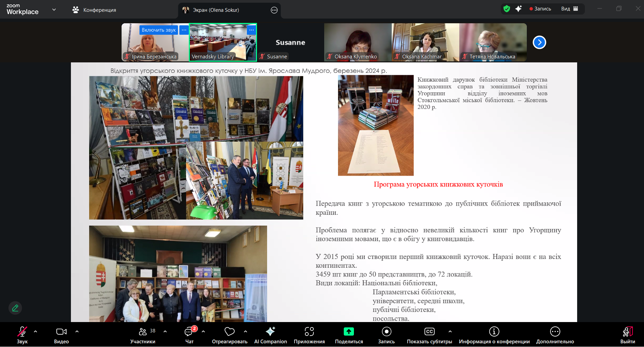Click the Выйти leave button
This screenshot has width=644, height=347.
[x=627, y=335]
